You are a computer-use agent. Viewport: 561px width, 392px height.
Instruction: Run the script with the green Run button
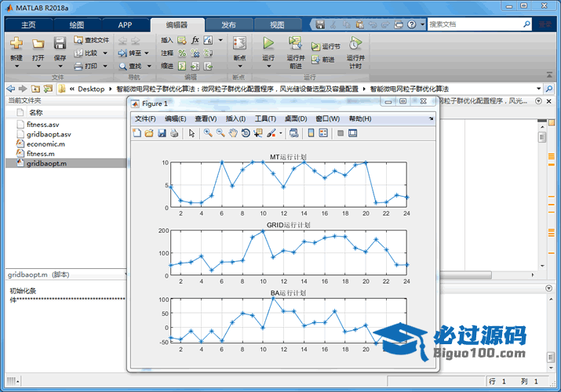(x=268, y=44)
